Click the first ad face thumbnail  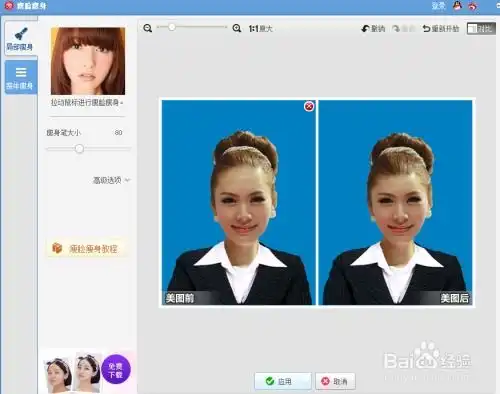point(59,374)
